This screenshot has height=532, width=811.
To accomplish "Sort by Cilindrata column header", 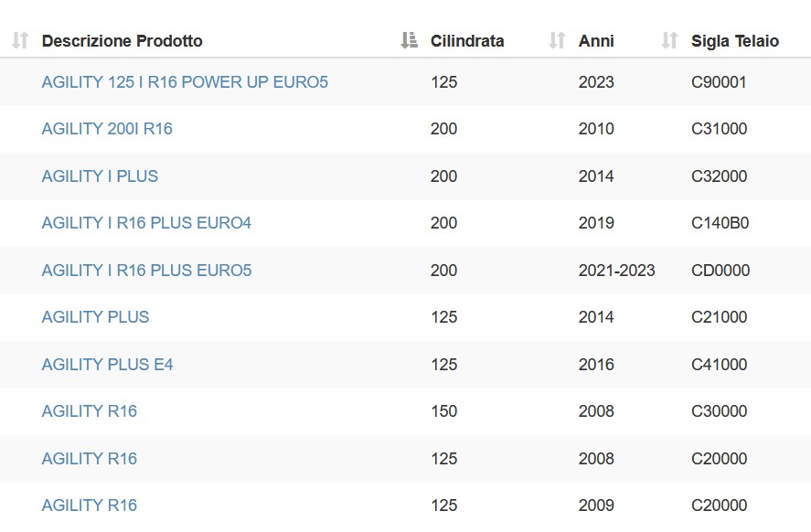I will pos(467,41).
